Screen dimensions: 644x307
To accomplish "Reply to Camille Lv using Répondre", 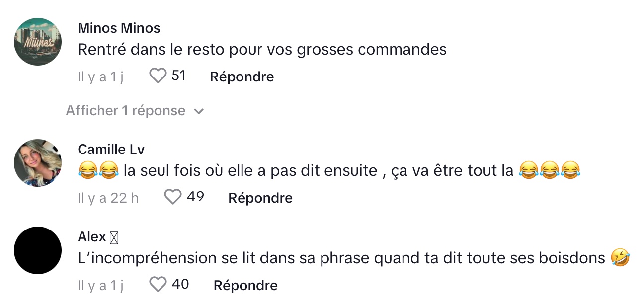I will [x=260, y=198].
